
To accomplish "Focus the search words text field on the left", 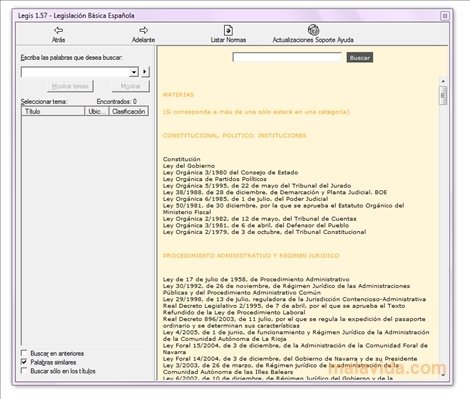I will (x=75, y=72).
